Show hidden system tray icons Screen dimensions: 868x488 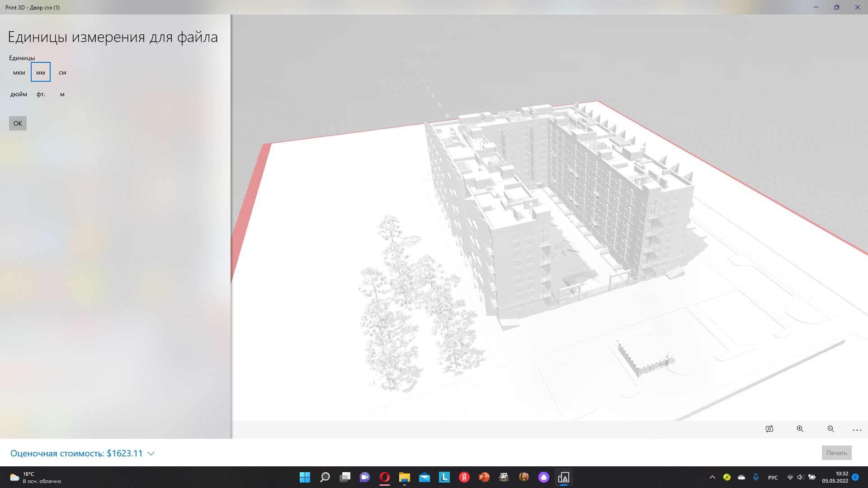tap(712, 477)
